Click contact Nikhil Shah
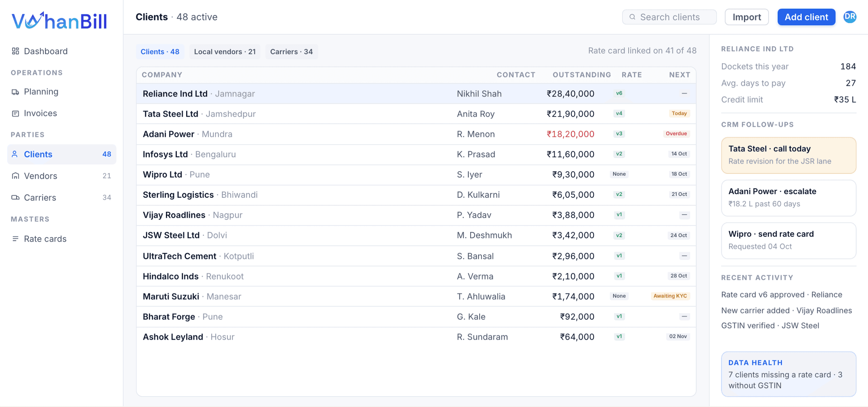This screenshot has width=868, height=407. [x=479, y=94]
